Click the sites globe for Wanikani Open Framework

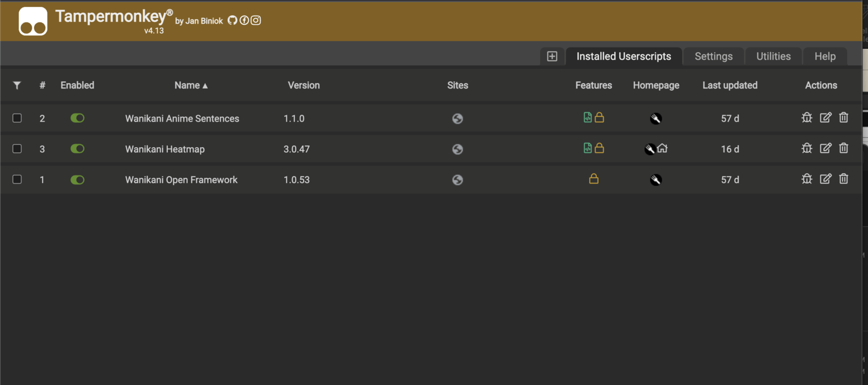pos(457,180)
